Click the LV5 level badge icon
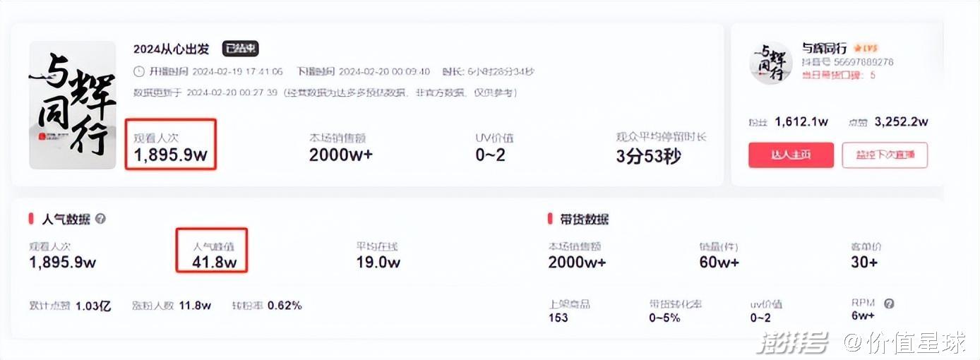 coord(864,49)
